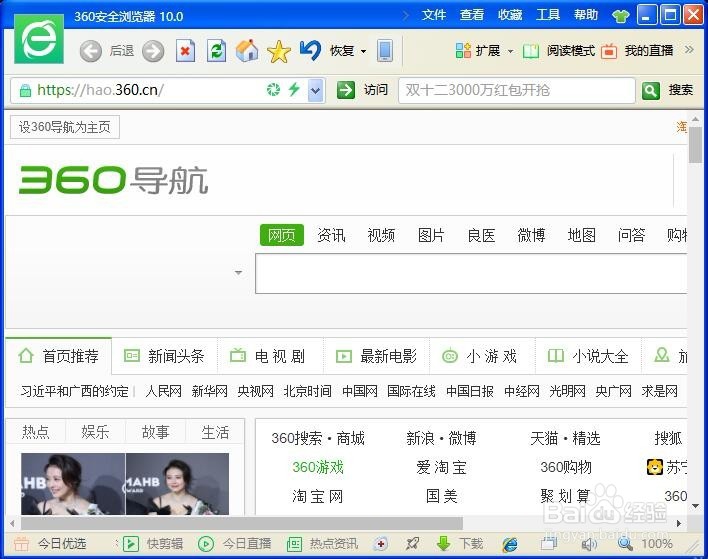Select the 资讯 search tab
Viewport: 708px width, 559px height.
click(x=331, y=235)
